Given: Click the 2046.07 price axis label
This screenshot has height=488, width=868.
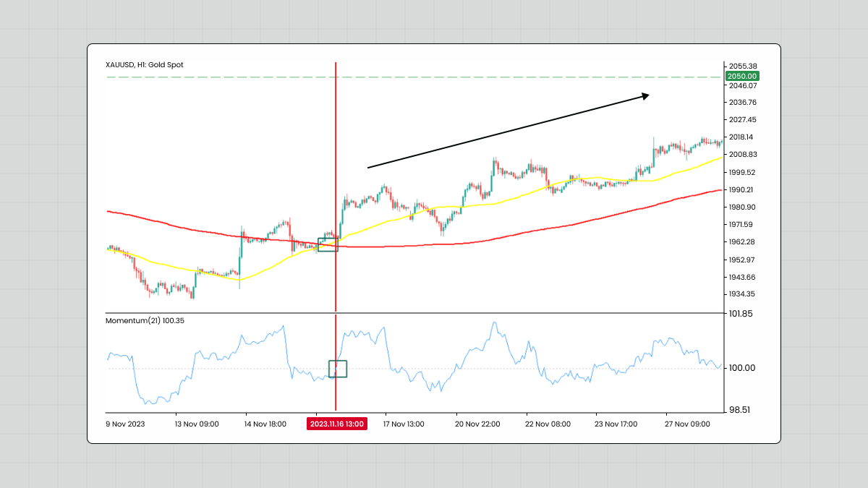Looking at the screenshot, I should tap(742, 85).
